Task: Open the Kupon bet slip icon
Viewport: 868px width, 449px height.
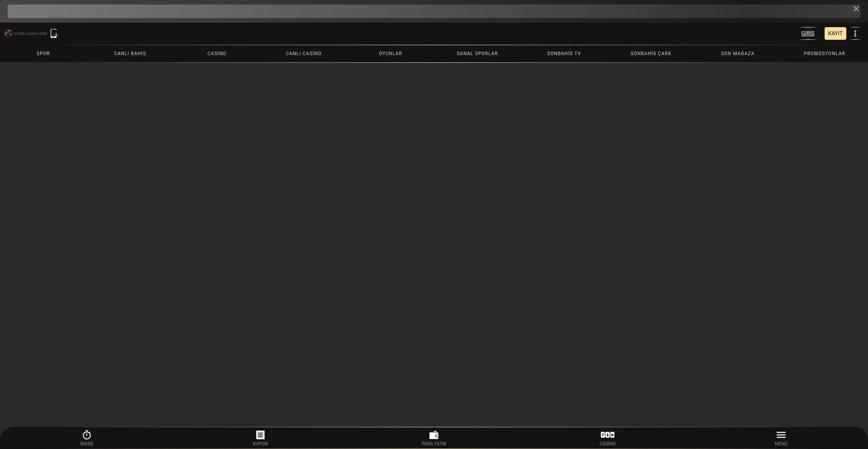Action: point(260,435)
